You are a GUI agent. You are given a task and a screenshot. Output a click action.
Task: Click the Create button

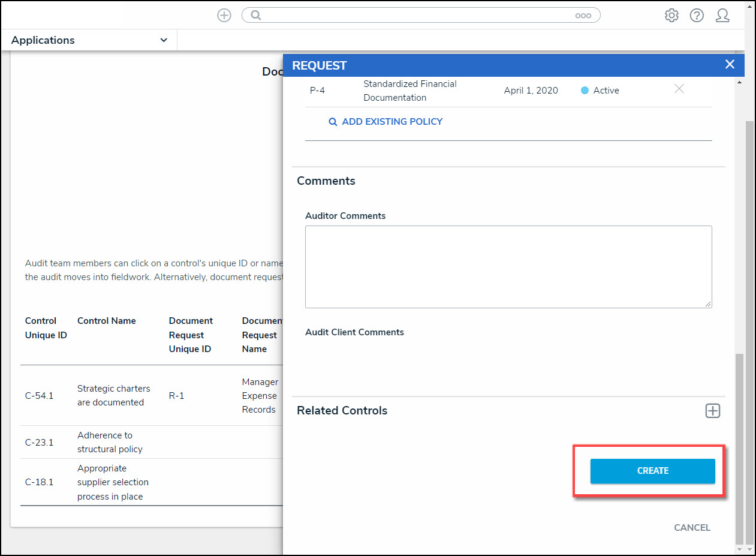pyautogui.click(x=652, y=471)
